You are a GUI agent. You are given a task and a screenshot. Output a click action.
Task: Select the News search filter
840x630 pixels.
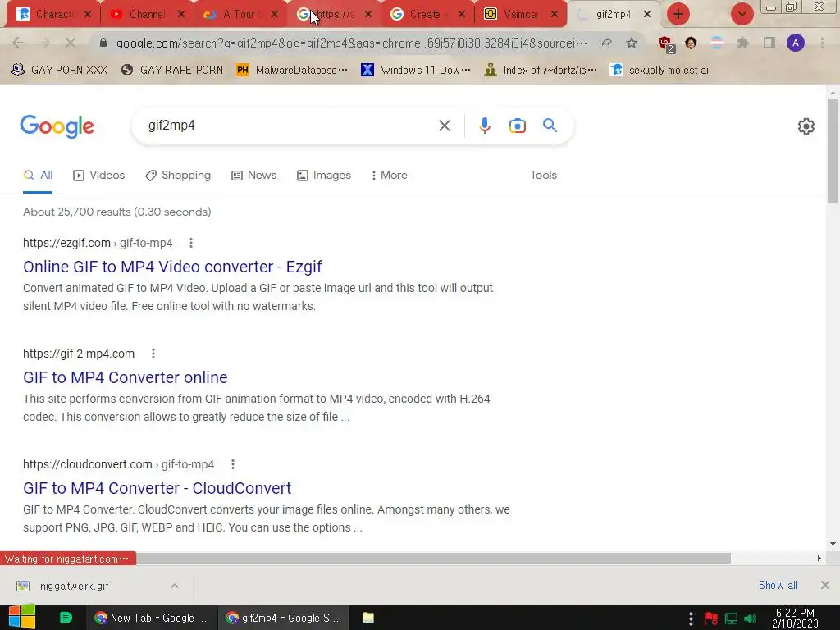point(254,176)
